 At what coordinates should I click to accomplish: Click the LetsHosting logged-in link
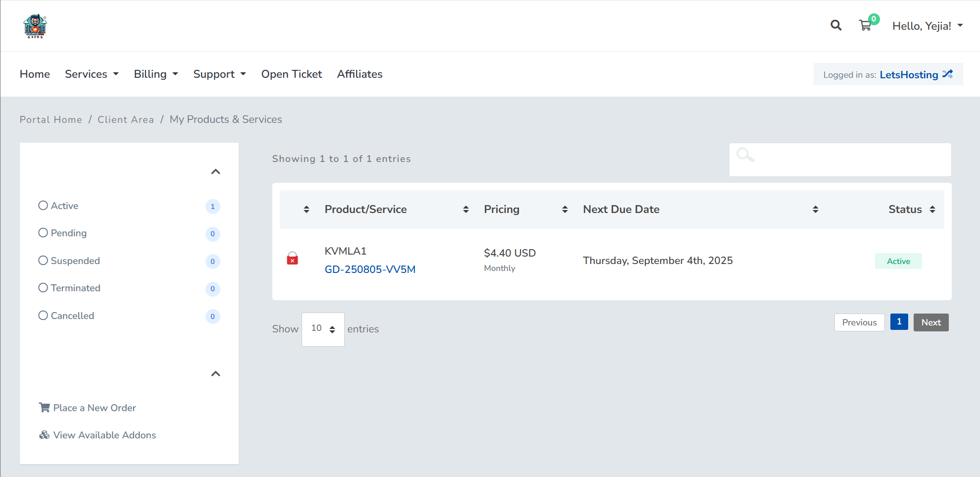click(909, 74)
